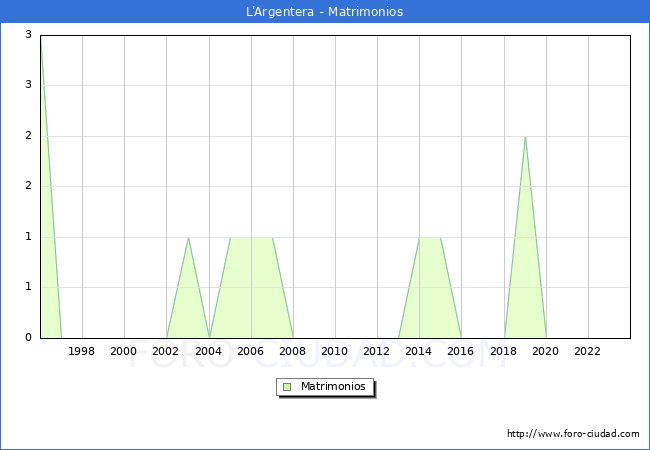The height and width of the screenshot is (450, 650).
Task: Click the 2006 x-axis label
Action: 250,351
